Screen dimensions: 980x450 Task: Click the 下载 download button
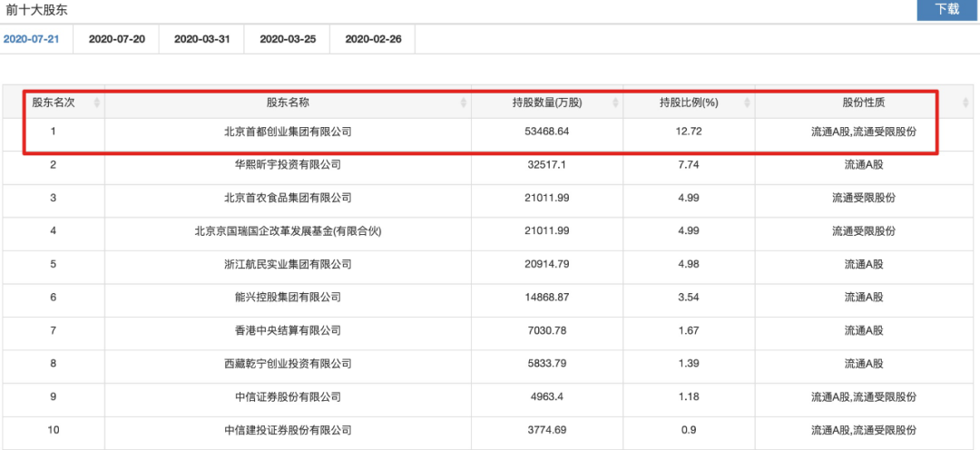(x=946, y=9)
